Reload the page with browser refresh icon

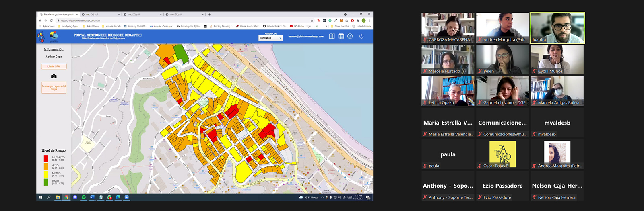click(51, 20)
